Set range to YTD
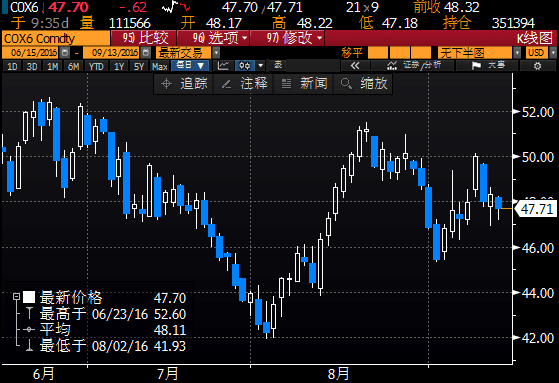559x383 pixels. 96,66
